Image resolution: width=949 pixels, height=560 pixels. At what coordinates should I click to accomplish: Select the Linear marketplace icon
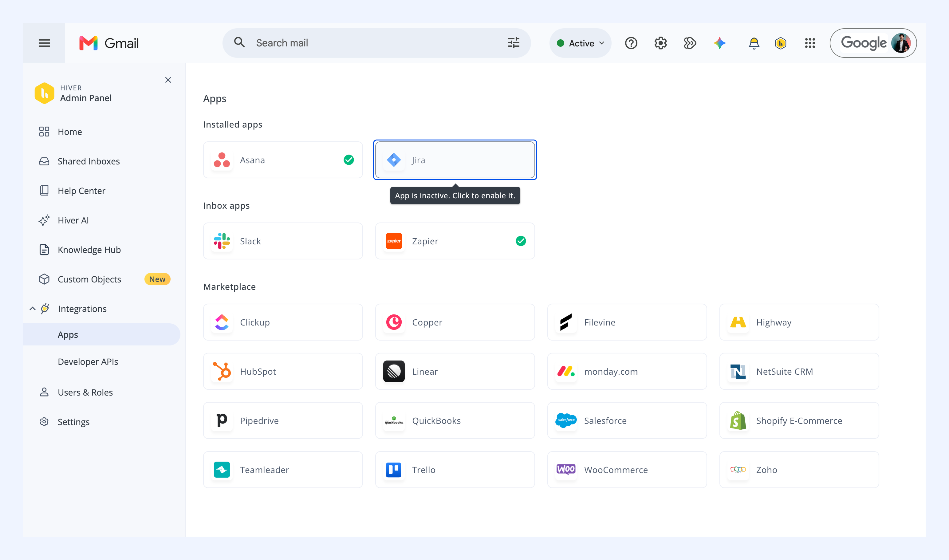point(394,371)
